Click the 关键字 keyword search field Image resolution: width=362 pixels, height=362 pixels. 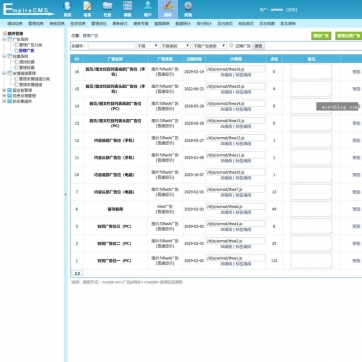(111, 46)
